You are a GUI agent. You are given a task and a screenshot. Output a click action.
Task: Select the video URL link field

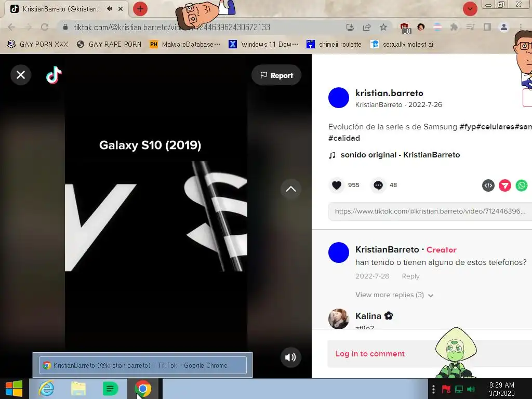[x=430, y=211]
